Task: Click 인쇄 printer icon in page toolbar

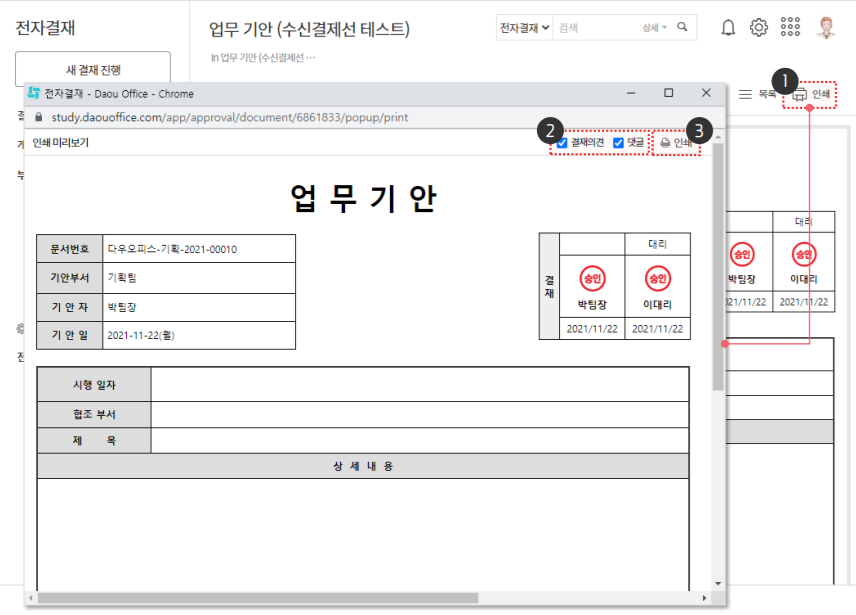Action: click(800, 95)
